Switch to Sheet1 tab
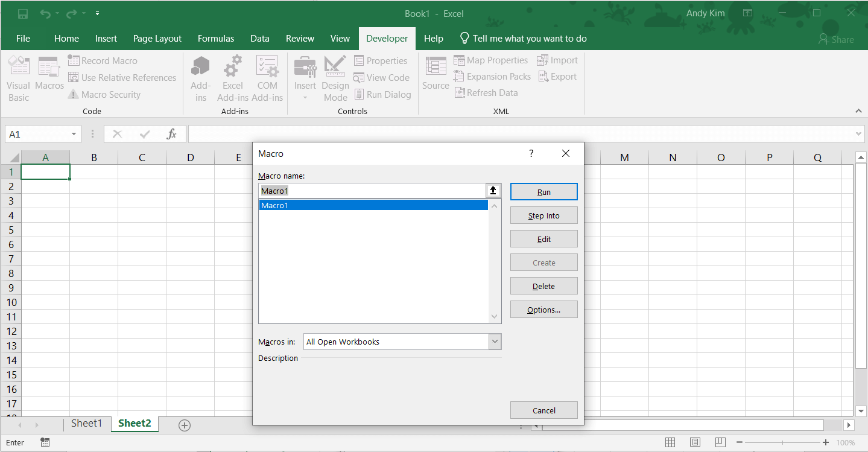Screen dimensions: 868x452 coord(87,424)
